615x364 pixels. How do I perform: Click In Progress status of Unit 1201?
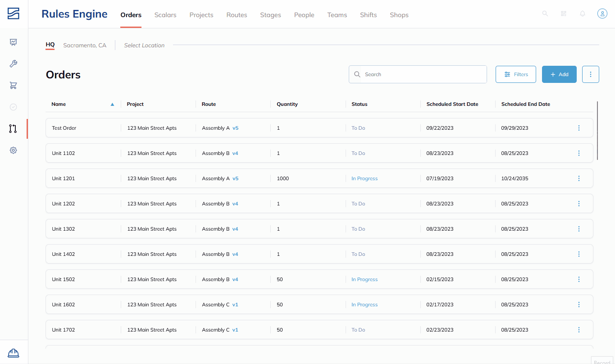coord(364,178)
